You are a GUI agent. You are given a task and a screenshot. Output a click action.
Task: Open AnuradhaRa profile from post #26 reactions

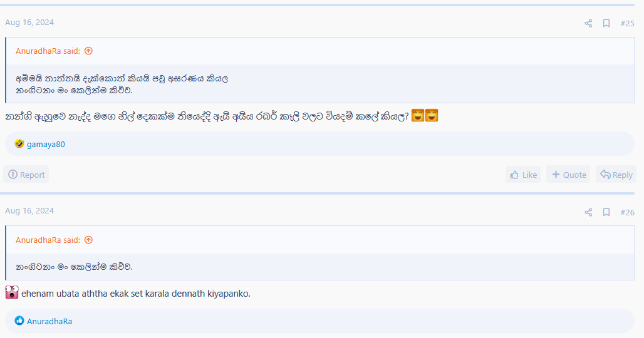click(49, 321)
